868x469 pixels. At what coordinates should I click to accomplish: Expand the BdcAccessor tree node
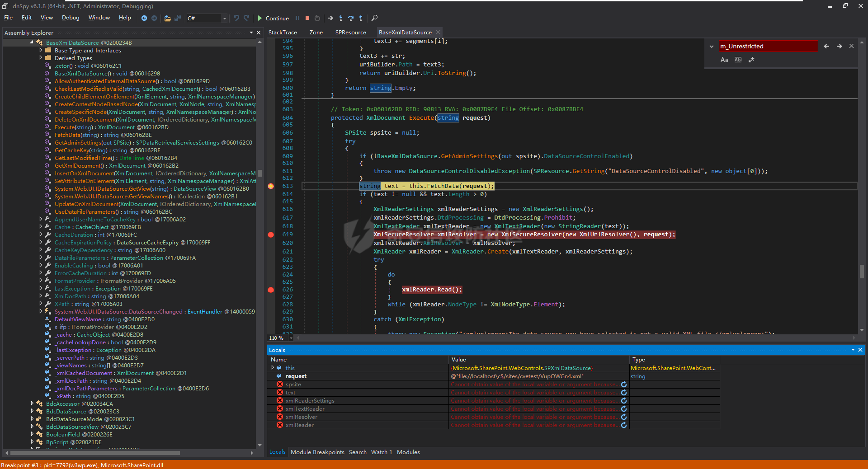point(32,403)
